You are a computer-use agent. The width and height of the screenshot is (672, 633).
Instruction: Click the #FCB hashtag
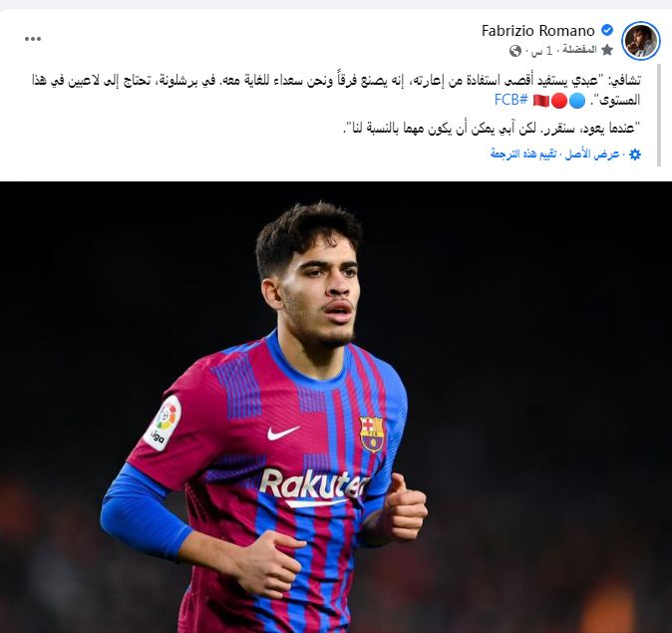pos(510,100)
